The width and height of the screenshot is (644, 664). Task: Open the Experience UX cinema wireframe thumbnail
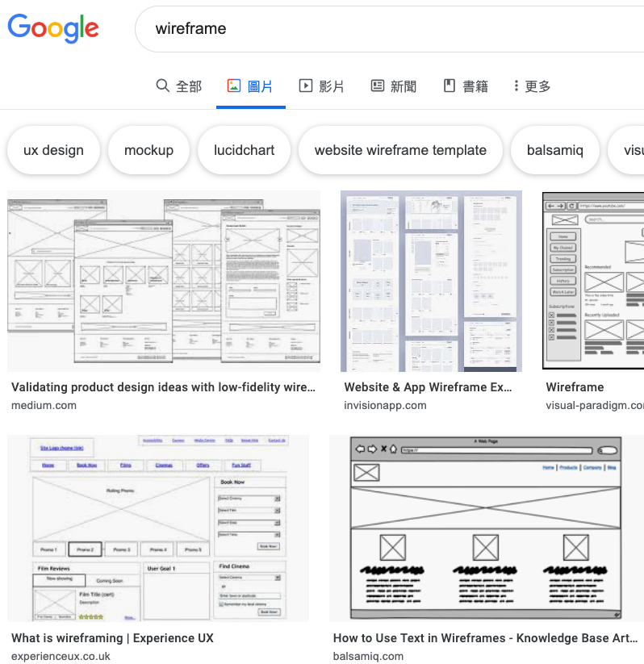point(158,528)
